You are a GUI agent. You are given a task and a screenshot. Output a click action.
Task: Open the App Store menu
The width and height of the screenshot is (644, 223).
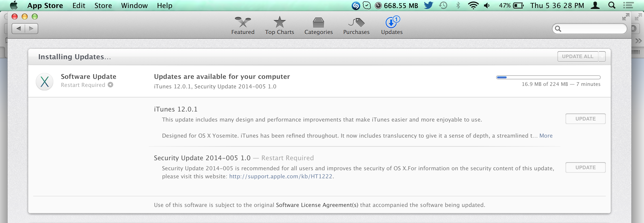point(45,6)
